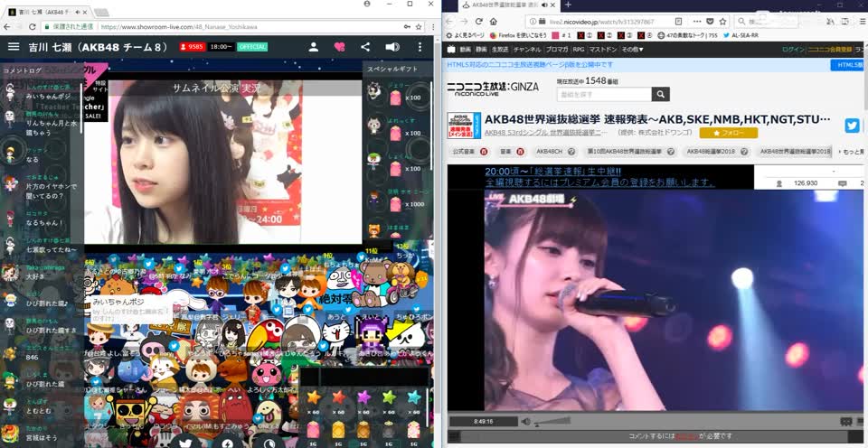Click the clock button at SHOWROOM bottom

[x=269, y=442]
